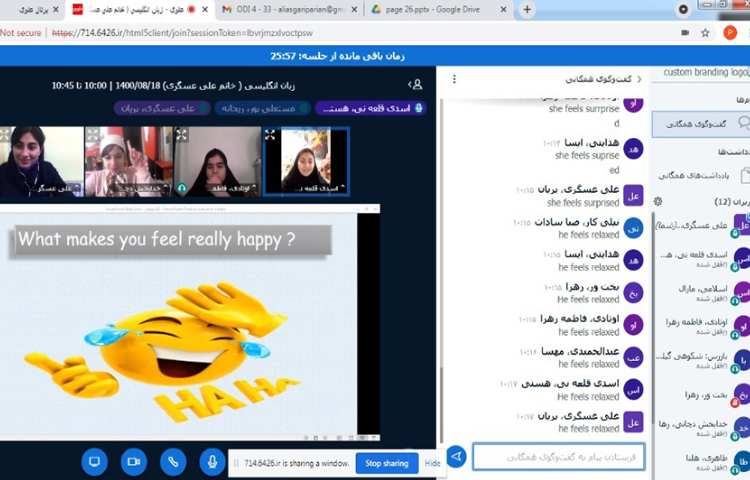The height and width of the screenshot is (480, 750).
Task: Click Stop sharing button
Action: pos(386,463)
